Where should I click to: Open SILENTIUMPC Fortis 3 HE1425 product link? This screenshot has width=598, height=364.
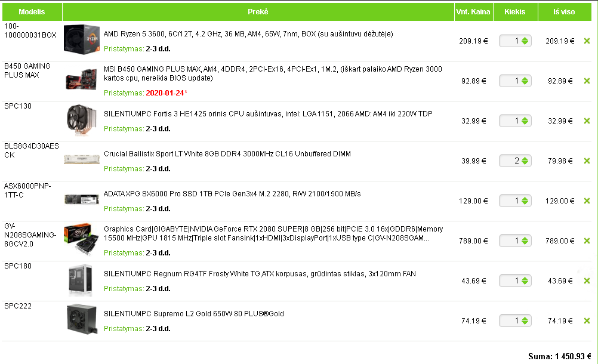[x=268, y=114]
